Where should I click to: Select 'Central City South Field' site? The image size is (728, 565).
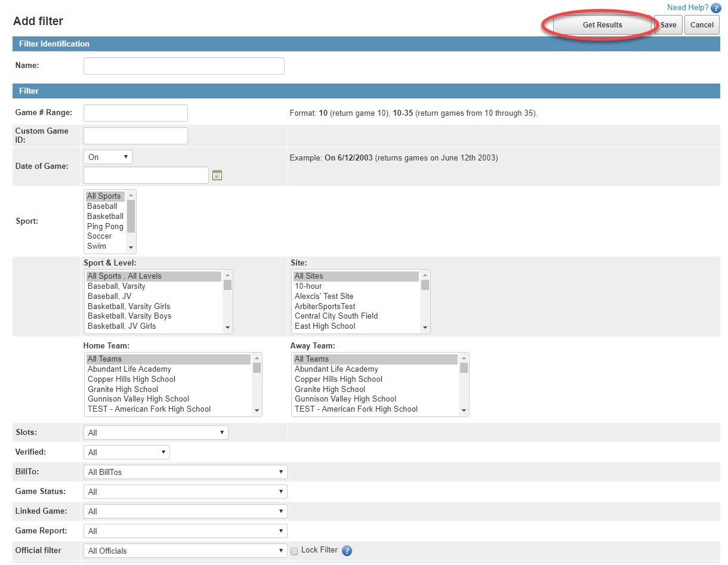pos(356,316)
